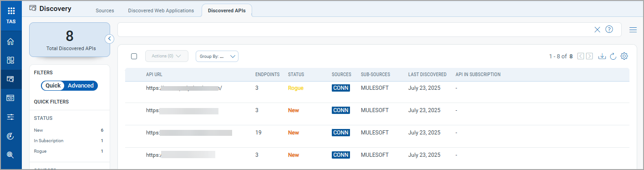Sort by Last Discovered column header
644x170 pixels.
coord(427,75)
